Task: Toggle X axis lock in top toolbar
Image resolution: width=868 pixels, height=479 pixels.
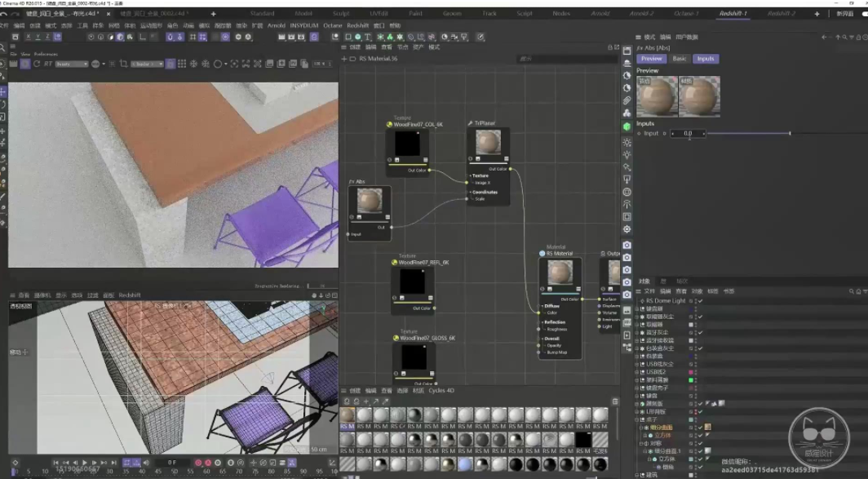Action: point(29,37)
